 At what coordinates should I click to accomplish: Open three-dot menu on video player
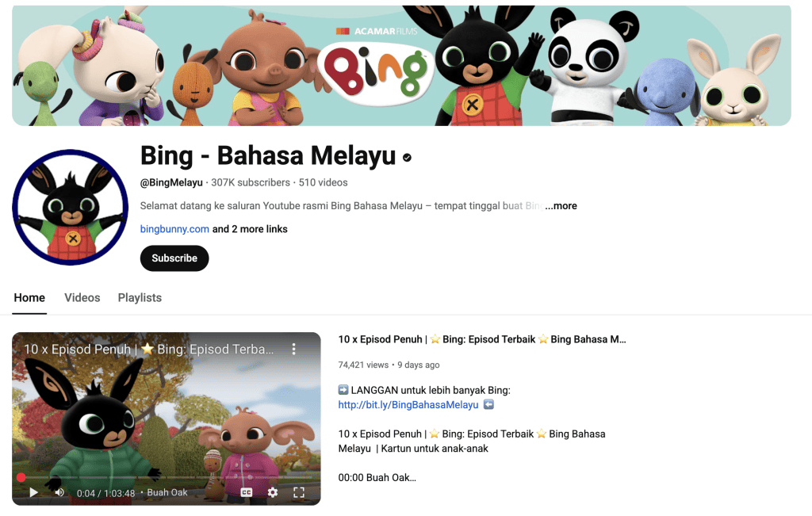[293, 349]
